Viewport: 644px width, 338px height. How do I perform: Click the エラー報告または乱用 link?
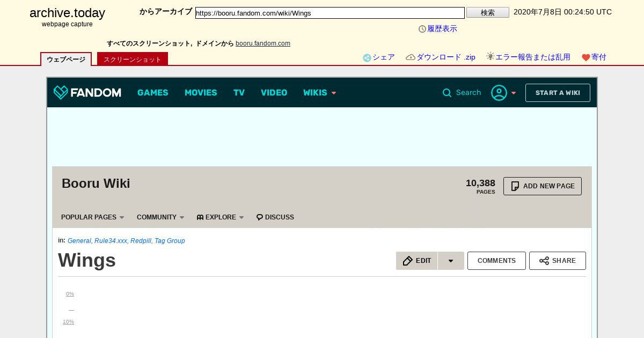click(532, 57)
